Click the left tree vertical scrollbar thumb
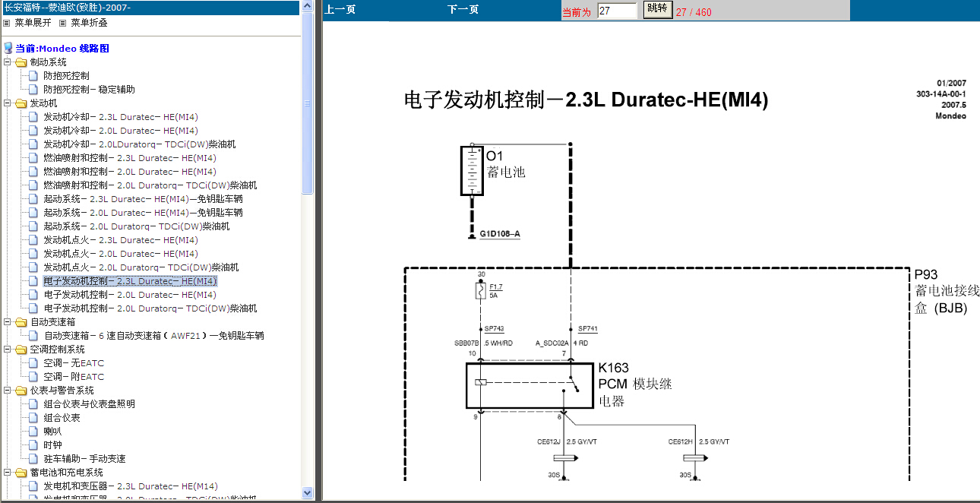Viewport: 980px width, 503px height. click(308, 103)
